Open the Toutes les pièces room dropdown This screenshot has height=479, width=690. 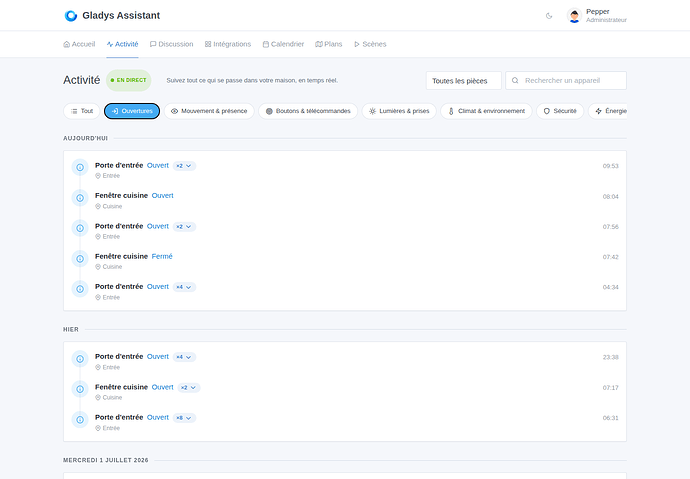463,80
